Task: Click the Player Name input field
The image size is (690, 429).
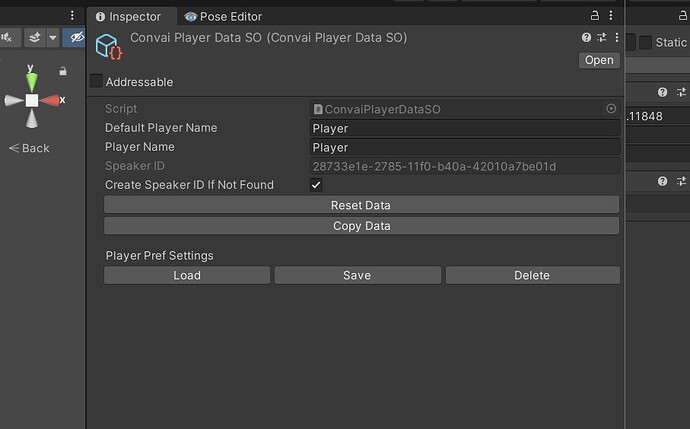Action: pos(465,147)
